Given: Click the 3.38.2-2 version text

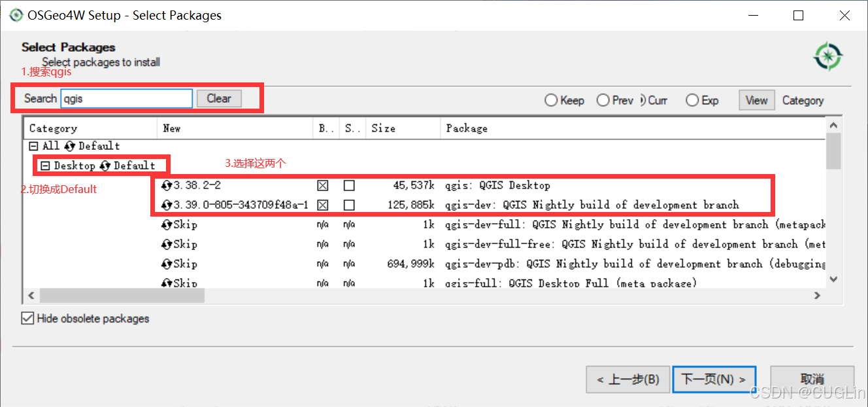Looking at the screenshot, I should [x=197, y=186].
